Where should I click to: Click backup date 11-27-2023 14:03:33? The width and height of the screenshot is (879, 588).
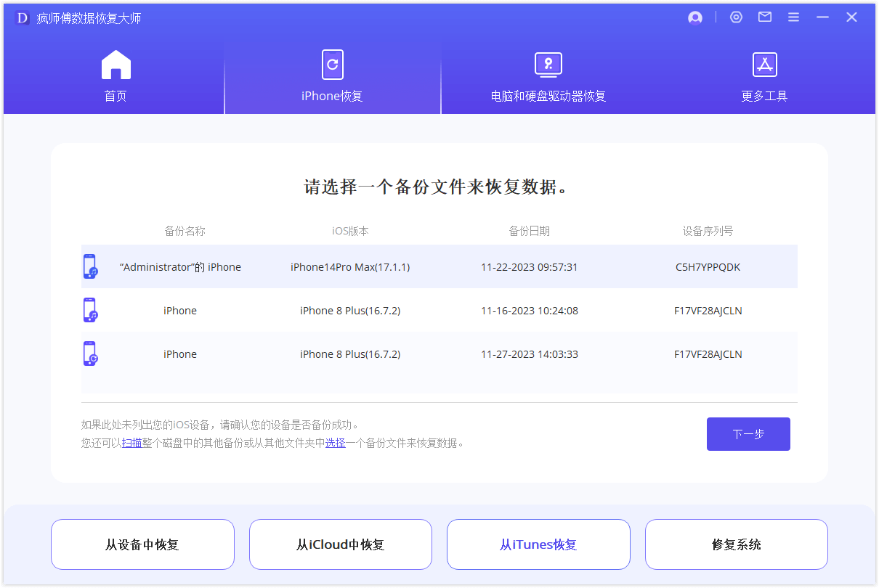point(530,354)
